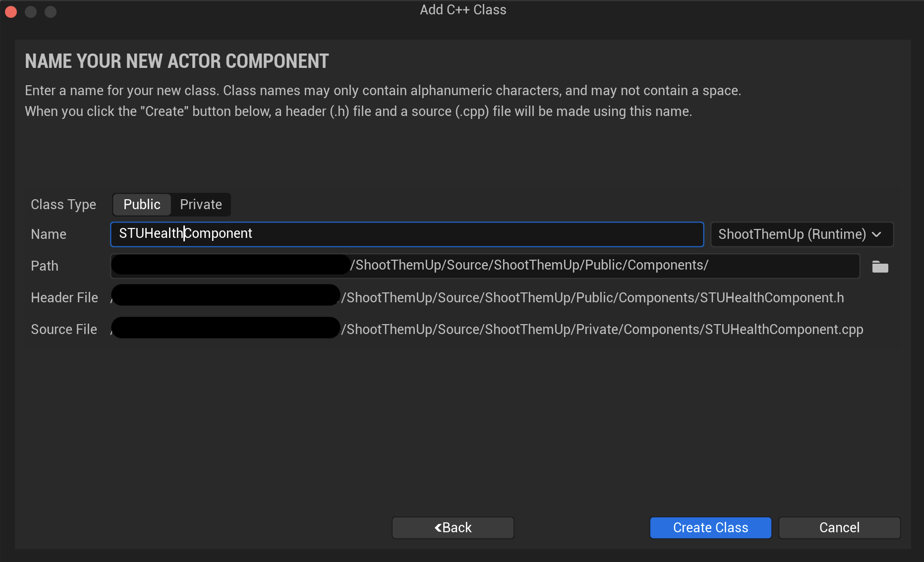This screenshot has height=562, width=924.
Task: Click the Header File path ending STUHealthComponent.h
Action: coord(477,298)
